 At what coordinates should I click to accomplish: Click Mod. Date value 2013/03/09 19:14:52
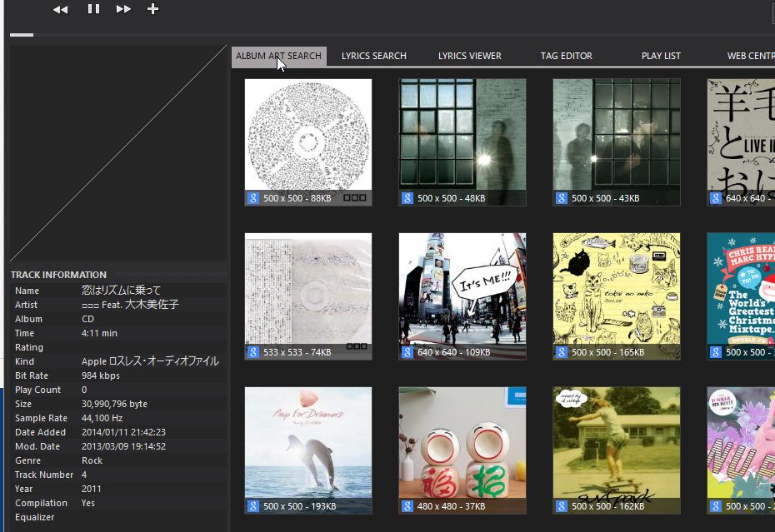coord(123,446)
